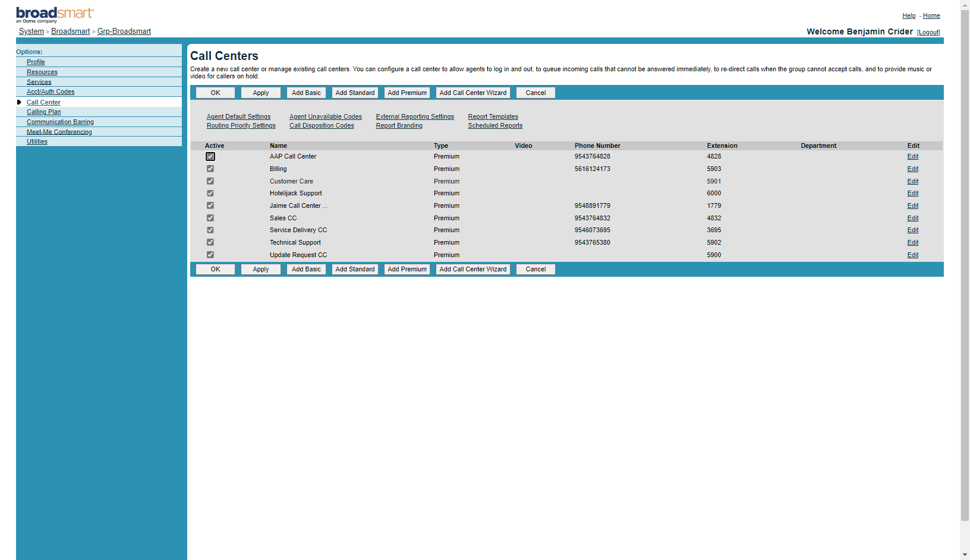Image resolution: width=970 pixels, height=560 pixels.
Task: Click the broadsmart logo
Action: click(55, 15)
